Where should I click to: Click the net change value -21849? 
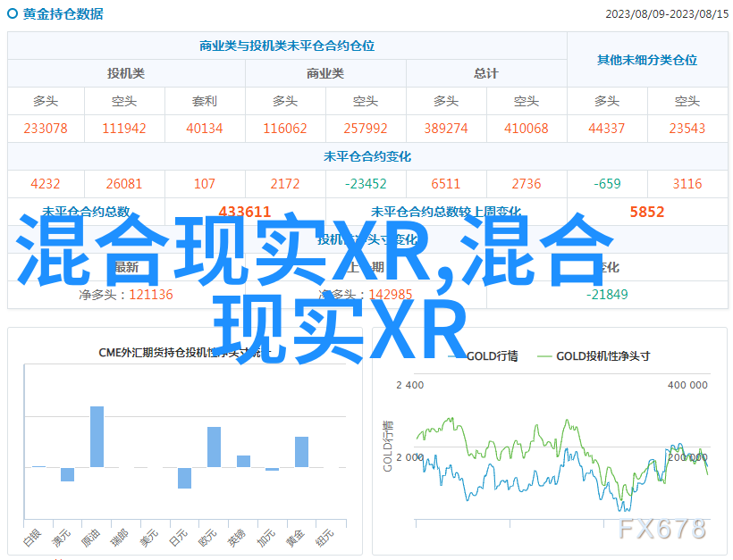607,295
